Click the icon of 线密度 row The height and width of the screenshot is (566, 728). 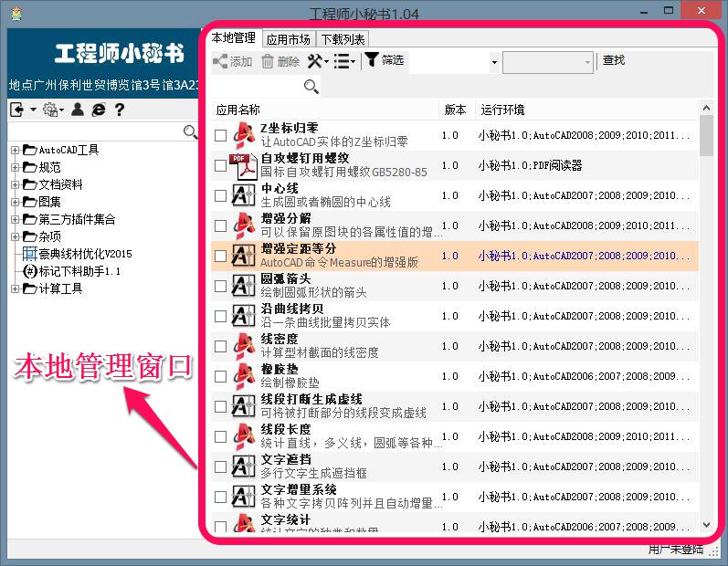(x=244, y=346)
